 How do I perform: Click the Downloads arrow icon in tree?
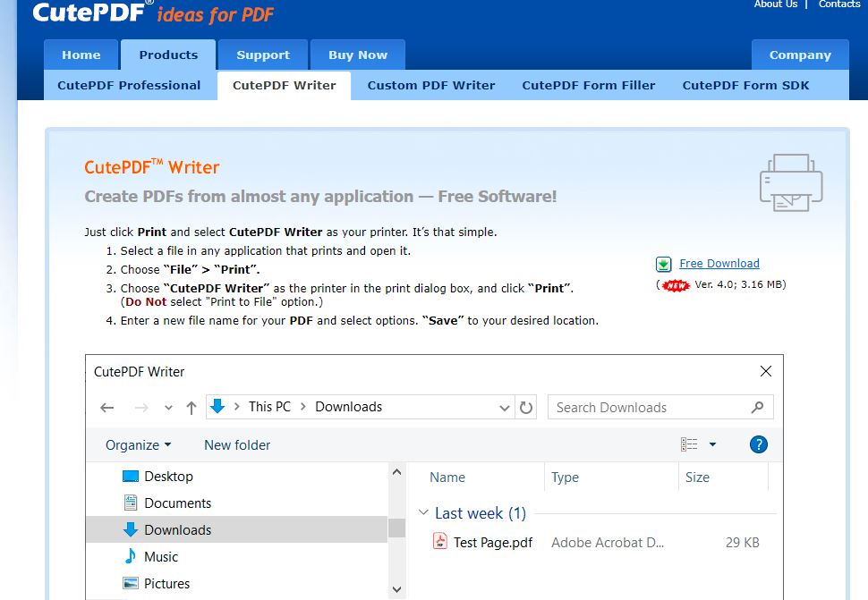[131, 529]
